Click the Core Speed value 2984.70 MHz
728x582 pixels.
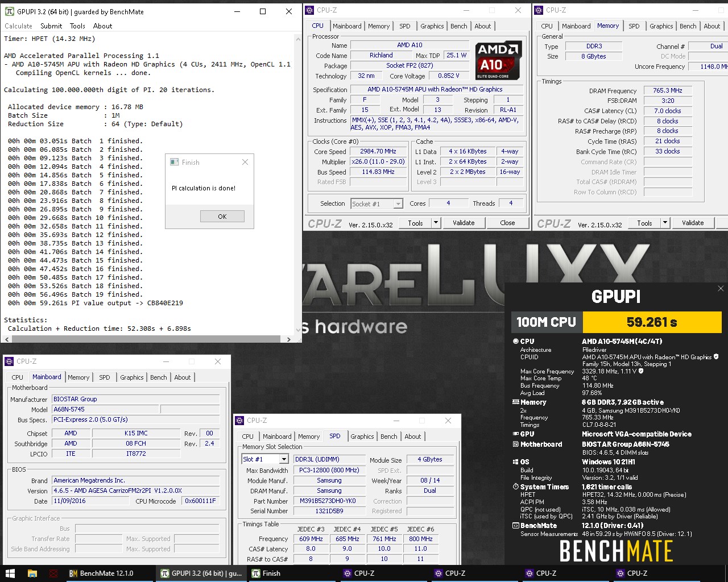click(378, 152)
